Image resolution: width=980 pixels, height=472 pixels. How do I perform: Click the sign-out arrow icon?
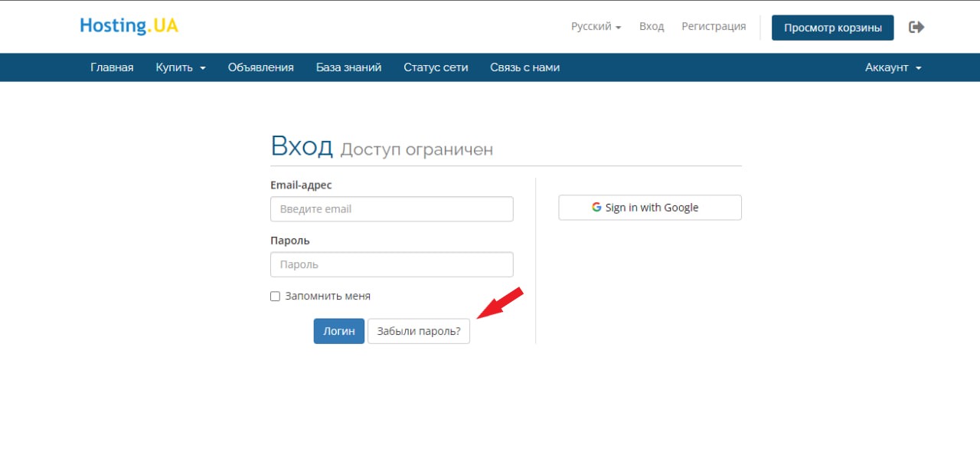coord(916,28)
